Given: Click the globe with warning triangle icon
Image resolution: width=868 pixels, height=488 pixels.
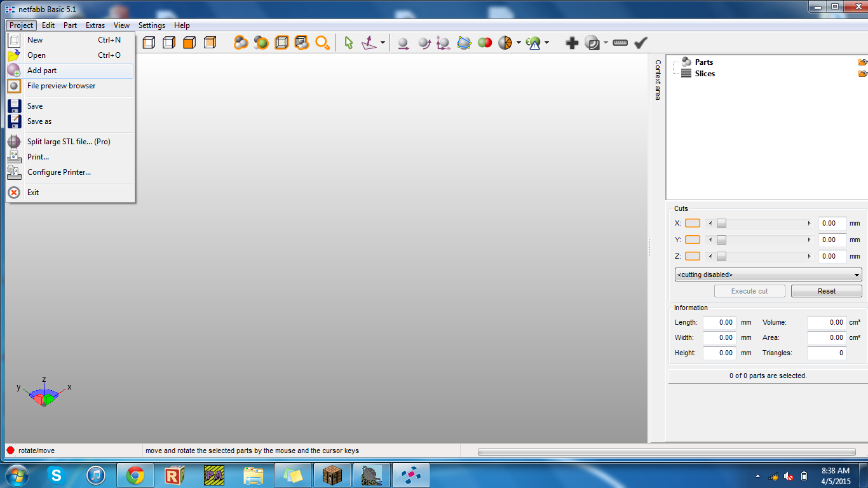Looking at the screenshot, I should click(x=533, y=43).
